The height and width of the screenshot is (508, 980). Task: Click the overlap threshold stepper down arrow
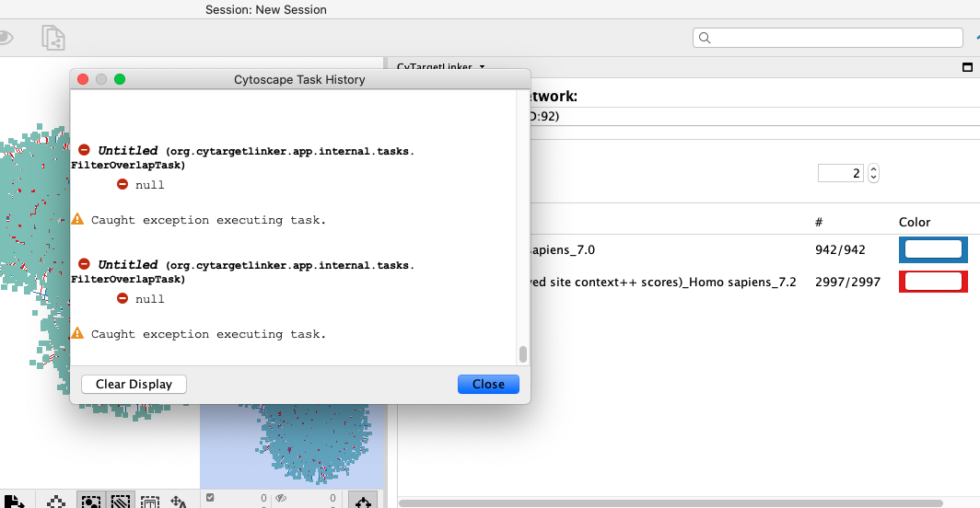[x=874, y=178]
